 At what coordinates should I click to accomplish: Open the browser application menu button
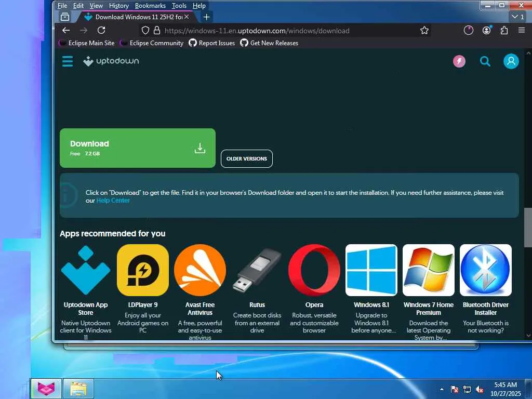click(x=522, y=31)
